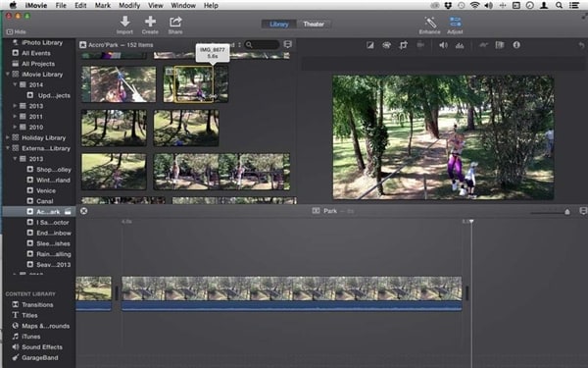Open the Share menu button
The width and height of the screenshot is (588, 368).
coord(175,26)
